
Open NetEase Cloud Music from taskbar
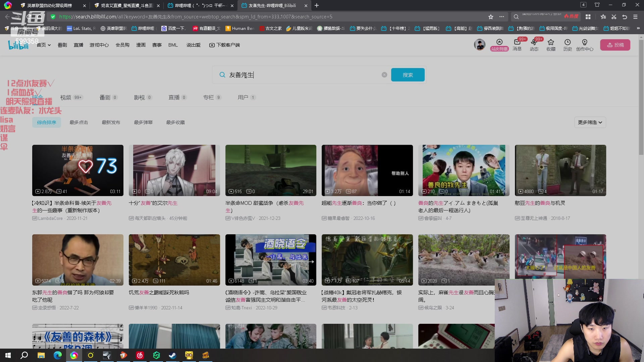tap(140, 355)
